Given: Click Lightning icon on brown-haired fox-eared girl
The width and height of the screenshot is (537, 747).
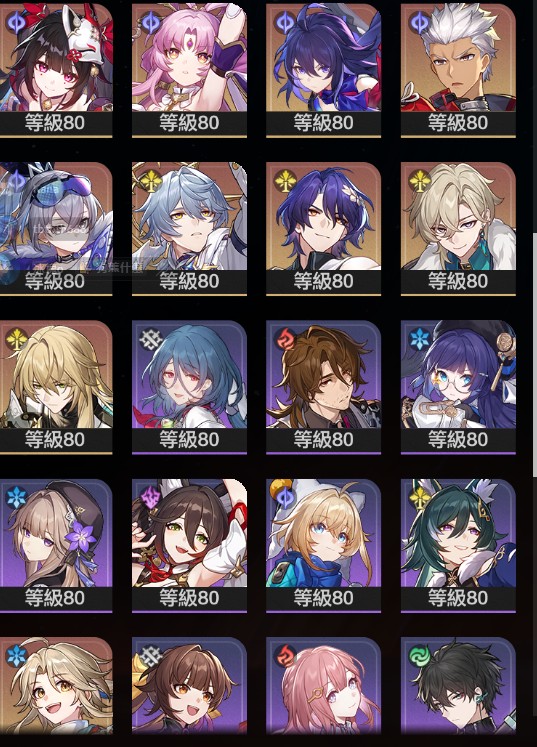Looking at the screenshot, I should click(151, 498).
